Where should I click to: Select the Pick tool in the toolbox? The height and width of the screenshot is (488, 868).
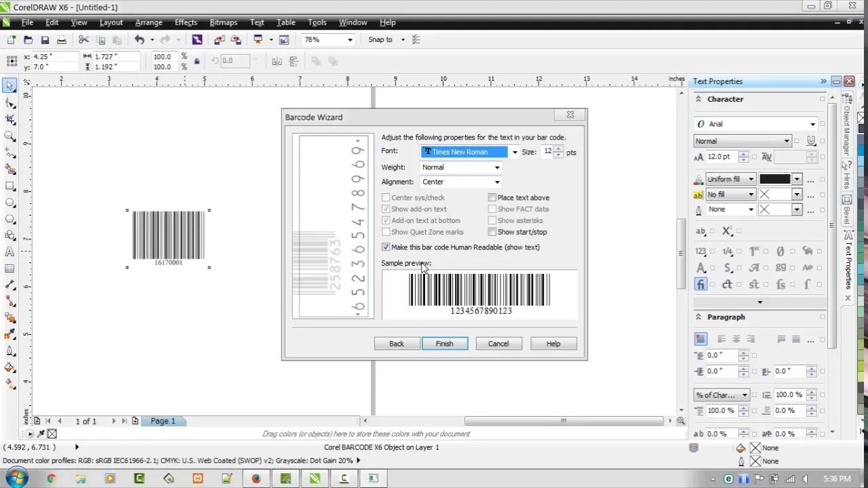click(x=9, y=86)
